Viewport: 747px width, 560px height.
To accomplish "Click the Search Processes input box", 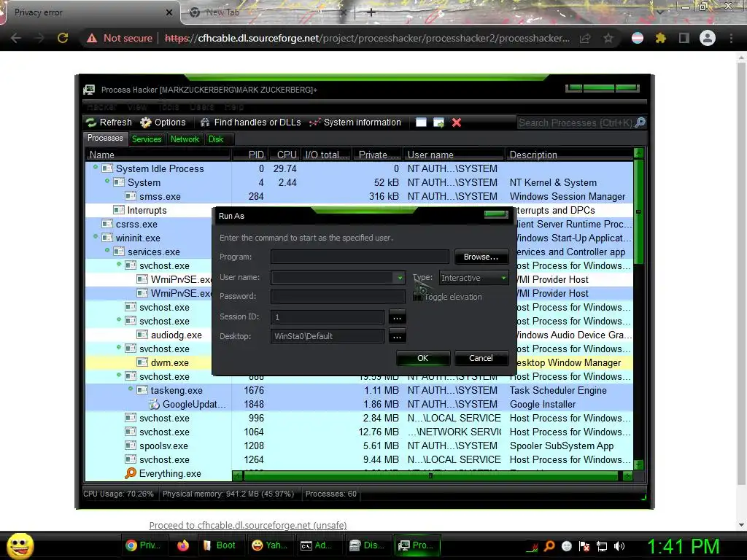I will coord(576,122).
